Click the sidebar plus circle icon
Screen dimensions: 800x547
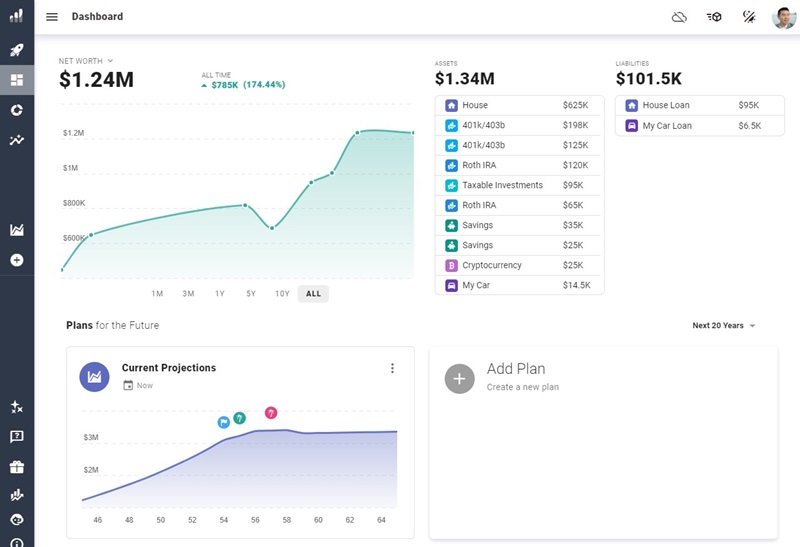[x=17, y=260]
